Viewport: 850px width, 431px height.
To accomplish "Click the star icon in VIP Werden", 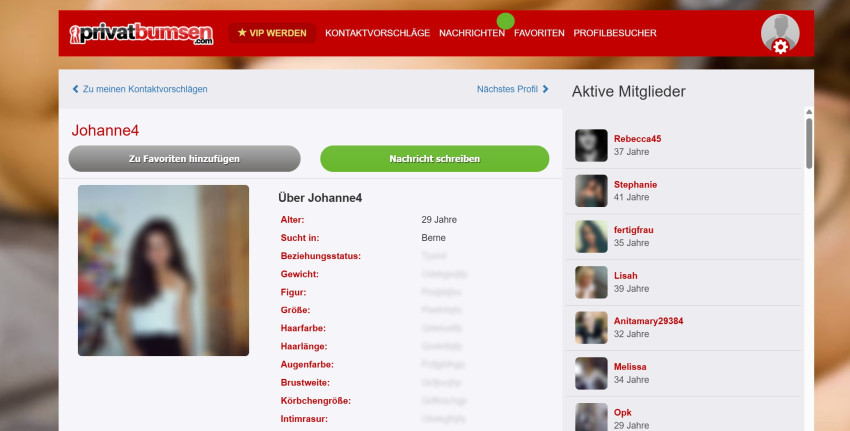I will pos(242,33).
